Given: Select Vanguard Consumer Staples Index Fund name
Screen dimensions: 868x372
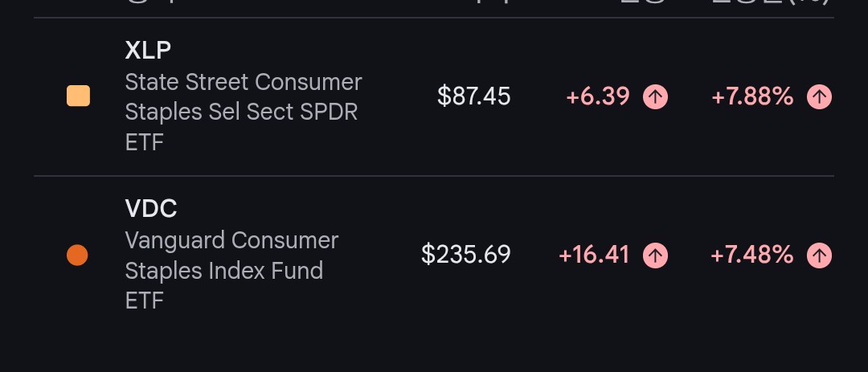Looking at the screenshot, I should [x=231, y=271].
